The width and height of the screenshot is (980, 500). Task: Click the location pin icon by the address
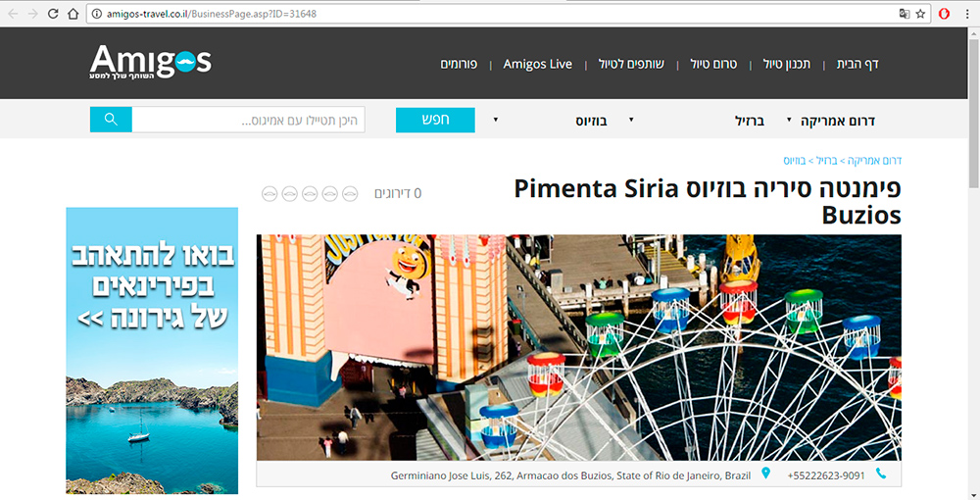[765, 474]
